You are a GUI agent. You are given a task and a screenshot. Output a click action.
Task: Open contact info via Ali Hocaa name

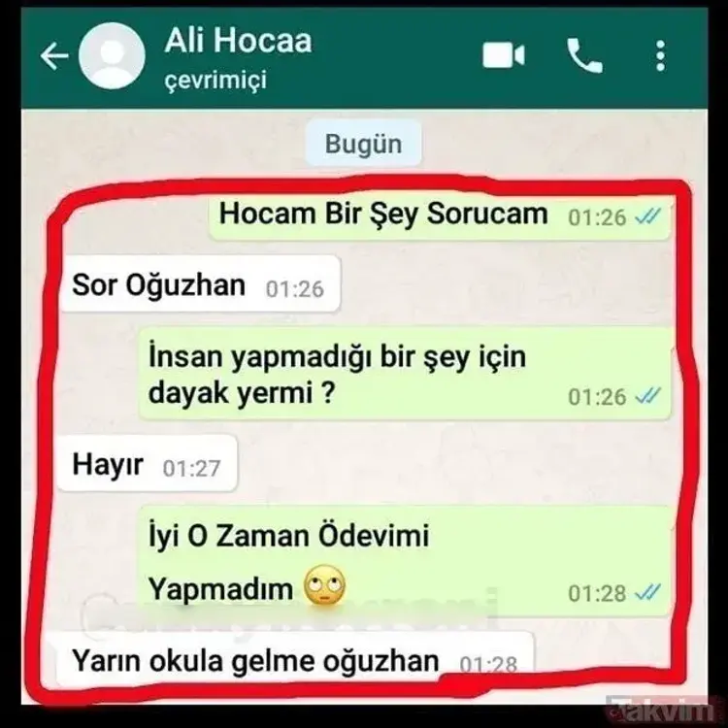tap(238, 40)
